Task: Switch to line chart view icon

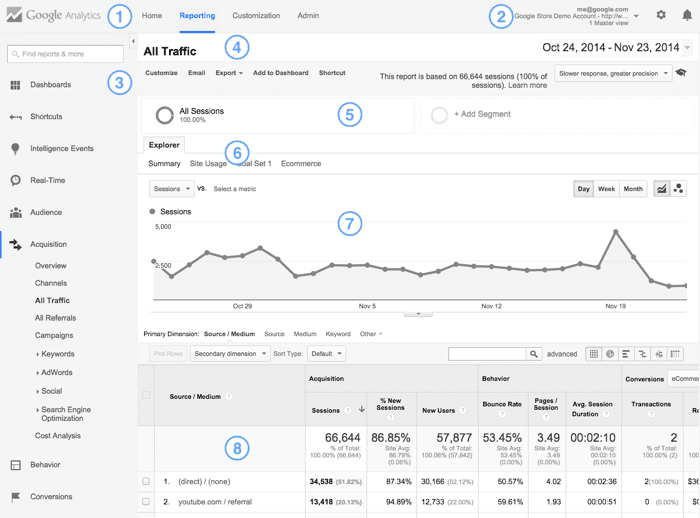Action: 662,189
